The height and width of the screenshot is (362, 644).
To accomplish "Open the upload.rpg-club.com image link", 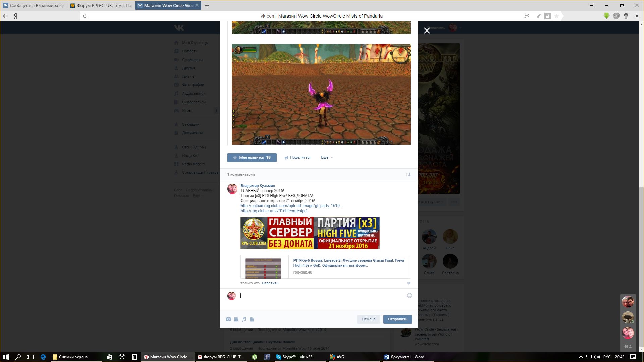I will coord(291,206).
